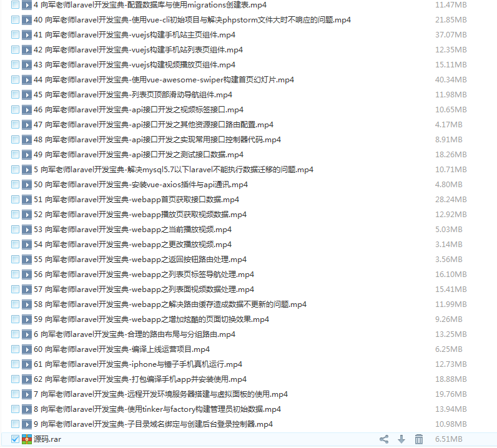The width and height of the screenshot is (497, 448).
Task: Click the 40.34MB size value
Action: click(x=451, y=80)
